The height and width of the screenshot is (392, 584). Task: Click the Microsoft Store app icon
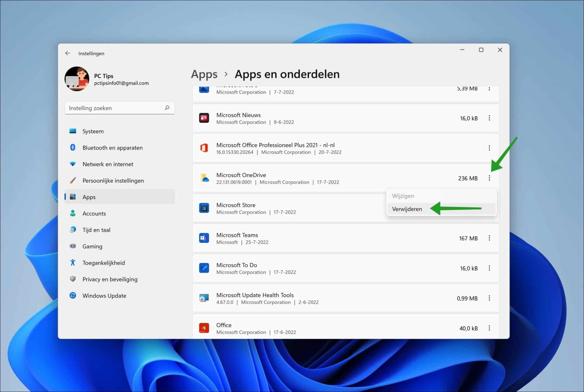pyautogui.click(x=204, y=208)
